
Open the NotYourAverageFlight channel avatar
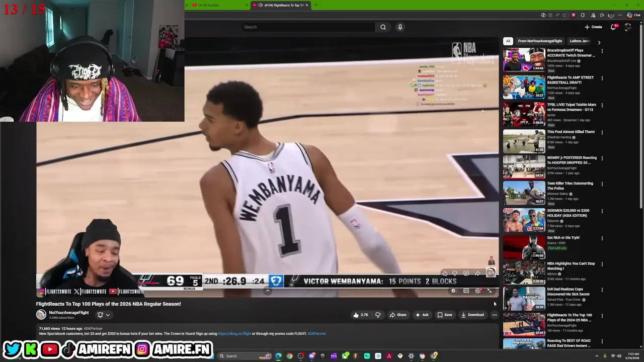coord(41,315)
